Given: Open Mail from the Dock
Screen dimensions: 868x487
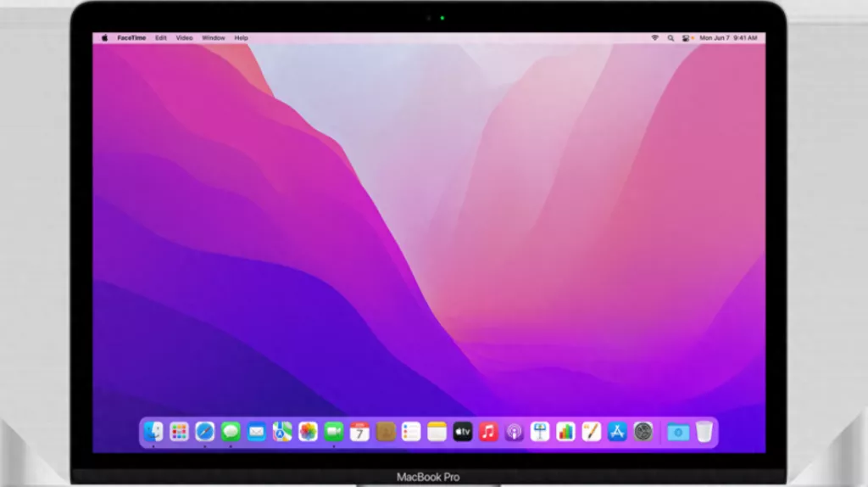Looking at the screenshot, I should pos(256,432).
